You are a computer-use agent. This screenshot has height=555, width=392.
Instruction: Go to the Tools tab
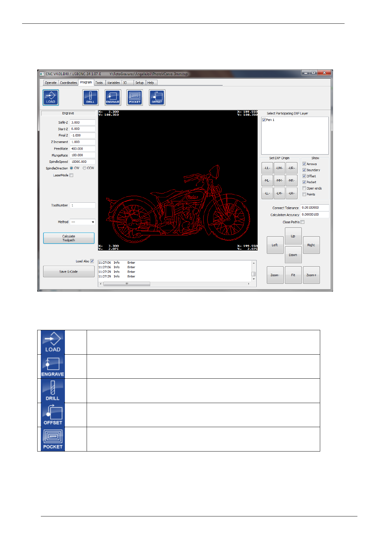coord(99,83)
